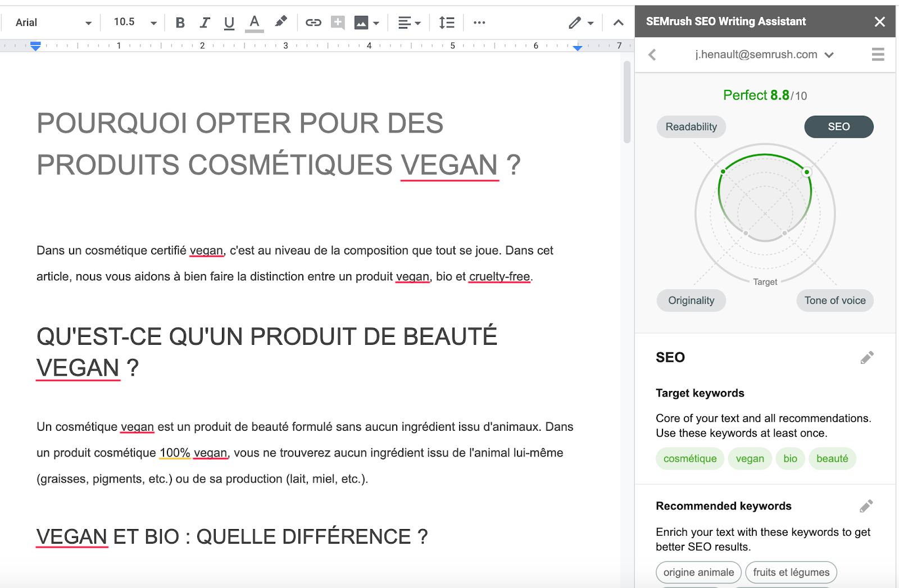Go back using the panel's left chevron
Image resolution: width=899 pixels, height=588 pixels.
tap(652, 54)
